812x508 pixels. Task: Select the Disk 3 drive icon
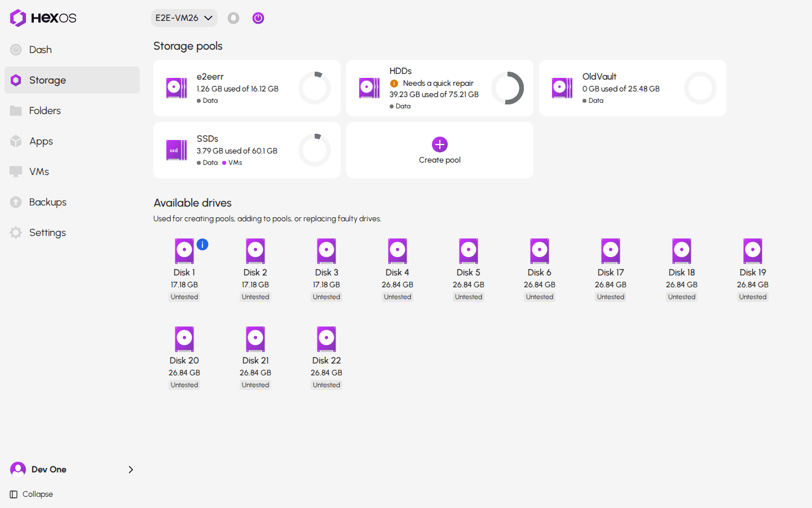326,251
